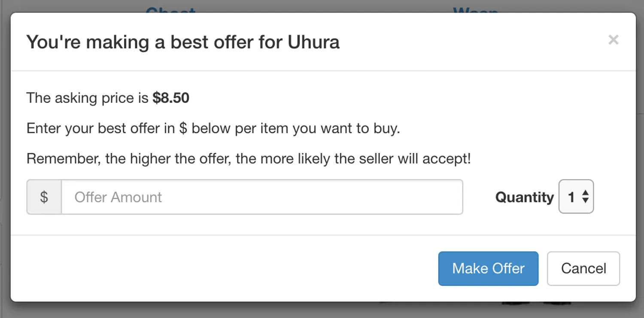Click the number 1 in the Quantity box
This screenshot has height=318, width=644.
pyautogui.click(x=571, y=197)
